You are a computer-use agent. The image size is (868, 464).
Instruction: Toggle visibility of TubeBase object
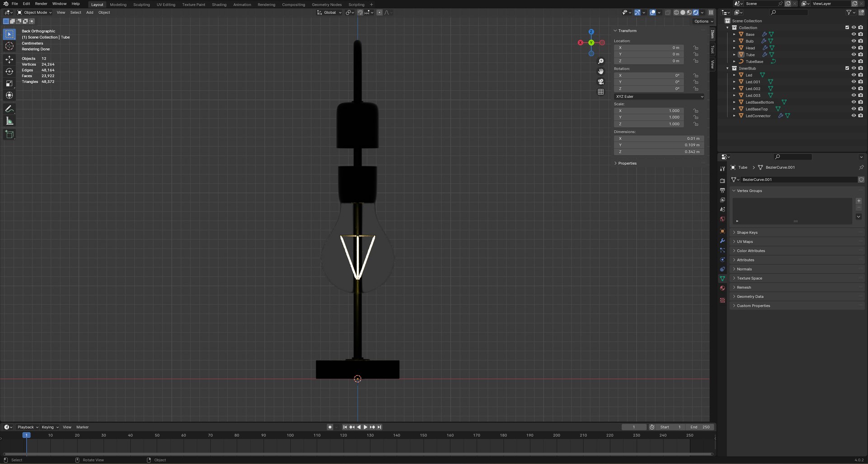tap(854, 62)
